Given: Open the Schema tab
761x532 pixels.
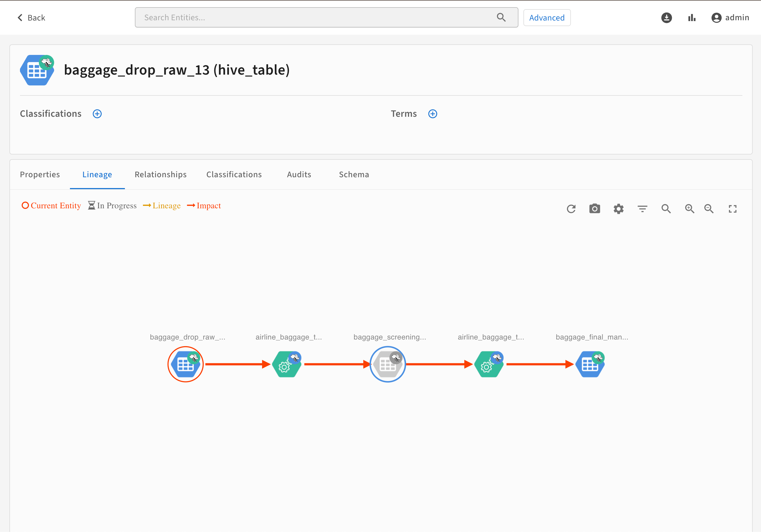Looking at the screenshot, I should [x=354, y=174].
